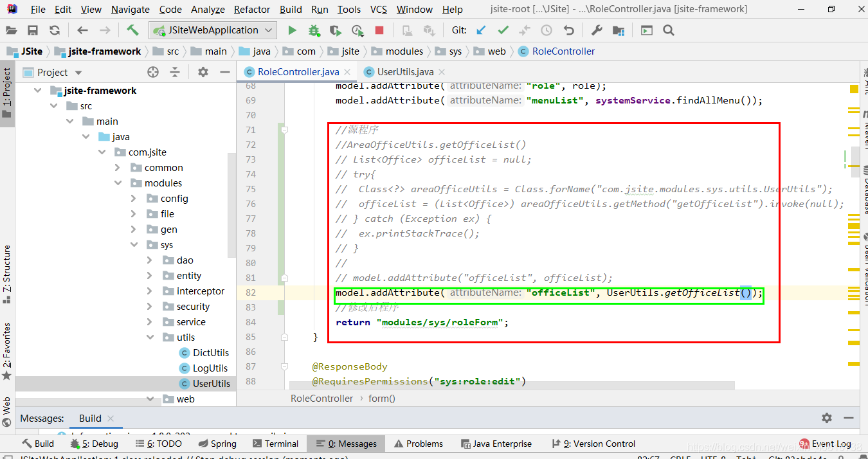Collapse the jsite-framework tree node

pyautogui.click(x=38, y=91)
